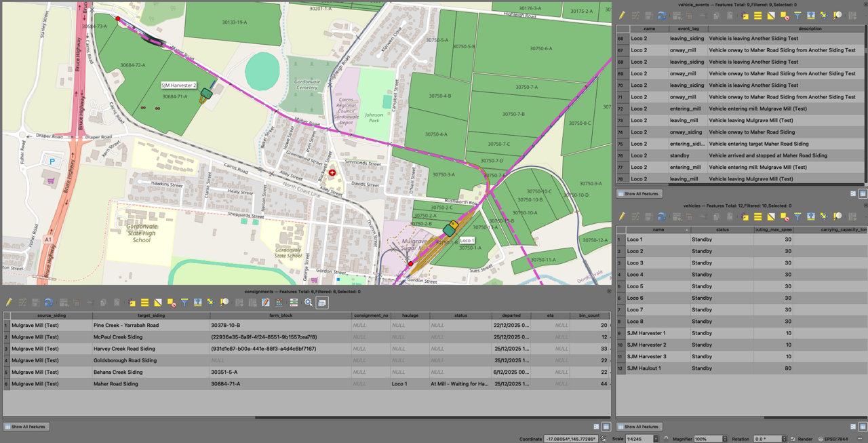Click Show All Features button under vehicles table

tap(638, 427)
